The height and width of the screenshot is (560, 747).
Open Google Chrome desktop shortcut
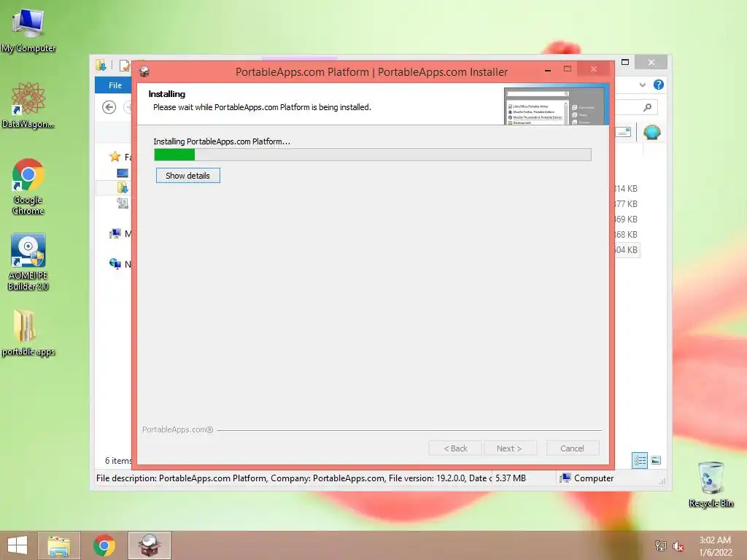coord(28,186)
